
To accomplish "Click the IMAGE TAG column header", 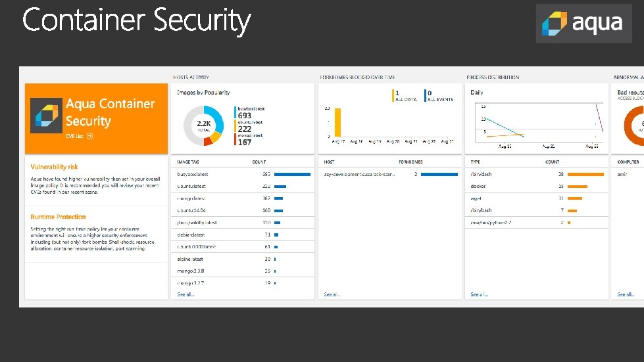I will (188, 162).
